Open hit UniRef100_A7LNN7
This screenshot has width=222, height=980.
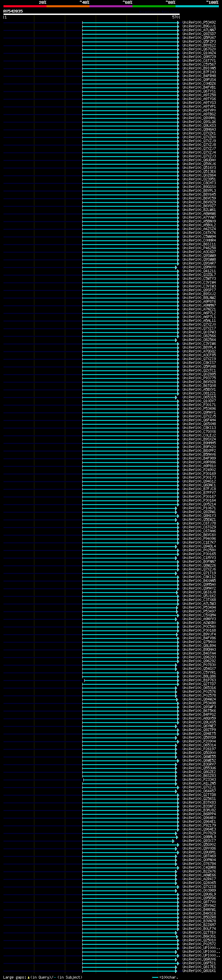click(x=199, y=30)
